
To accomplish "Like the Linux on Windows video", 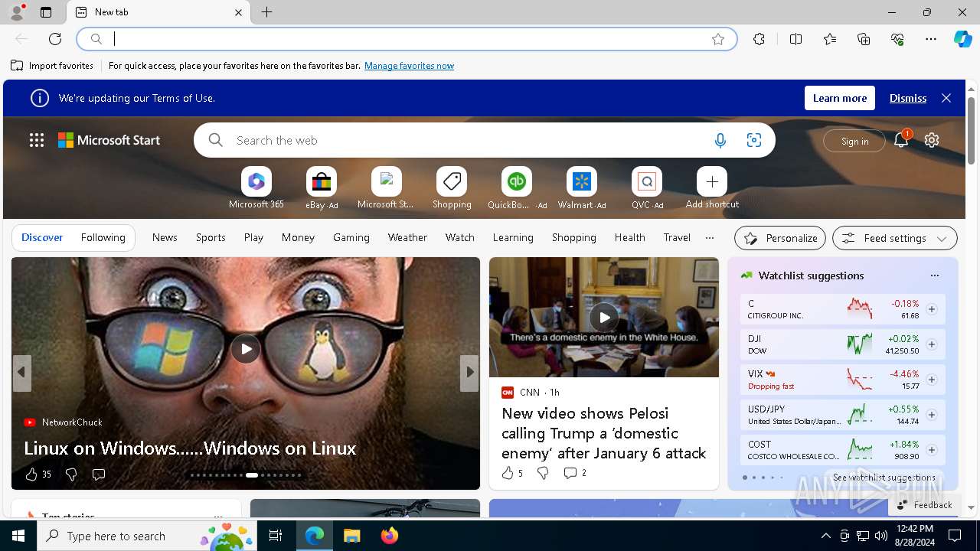I will coord(31,474).
